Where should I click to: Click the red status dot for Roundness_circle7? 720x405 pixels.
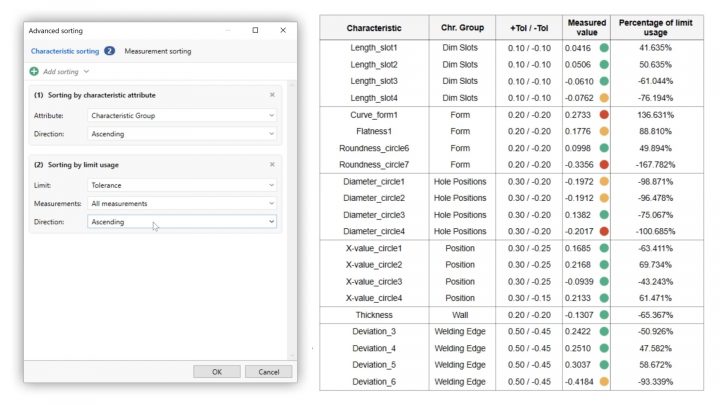point(604,165)
